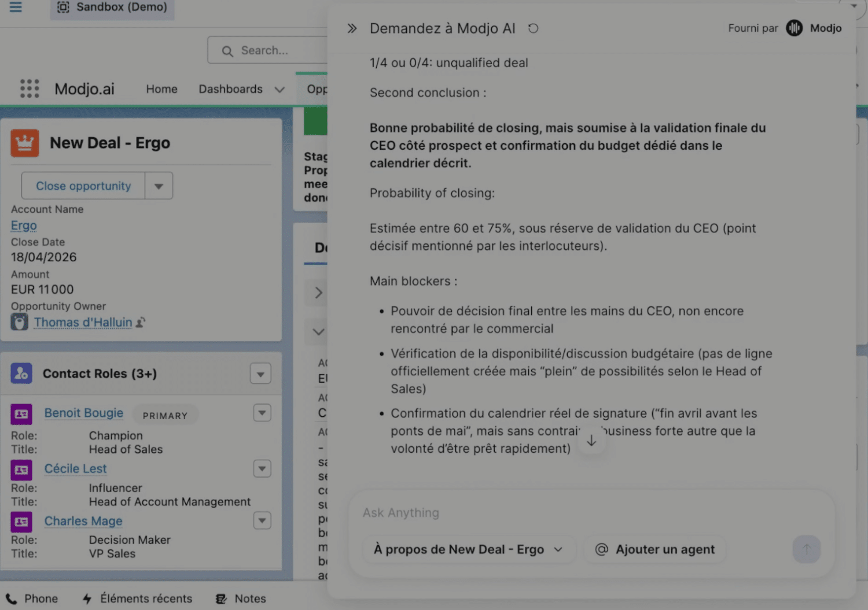Open Thomas d'Halluin owner profile link
868x610 pixels.
point(83,322)
